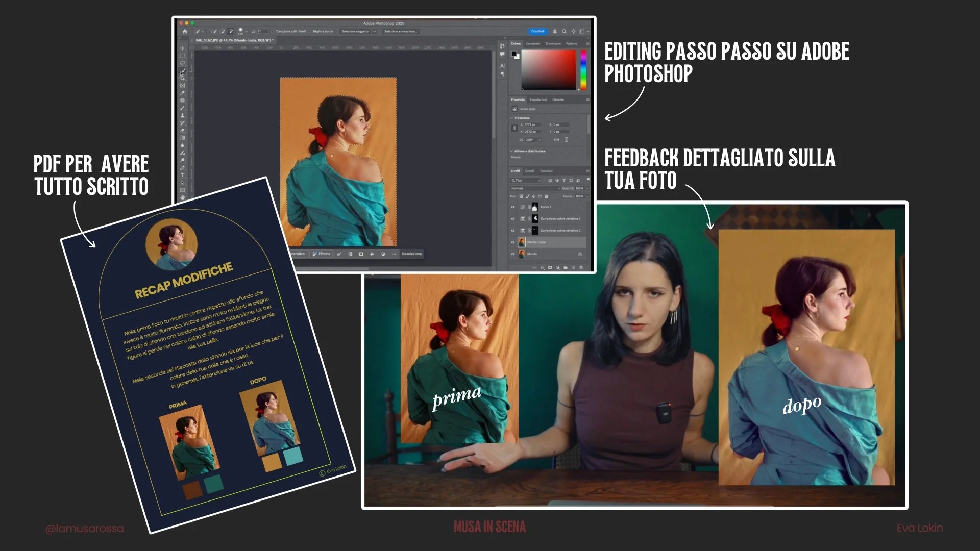
Task: Select the Type tool
Action: point(182,175)
